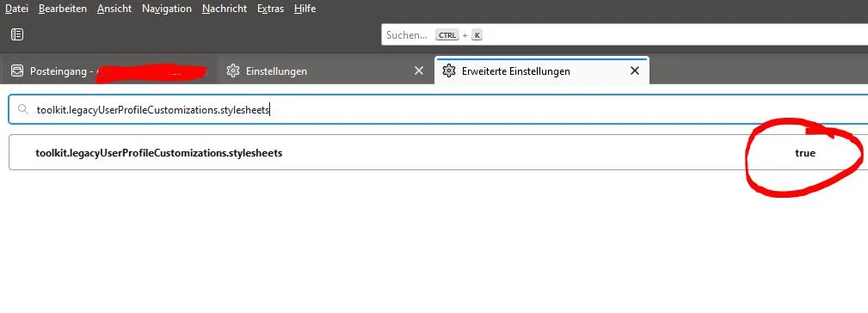Open the Navigation menu
The height and width of the screenshot is (313, 868).
(x=167, y=9)
